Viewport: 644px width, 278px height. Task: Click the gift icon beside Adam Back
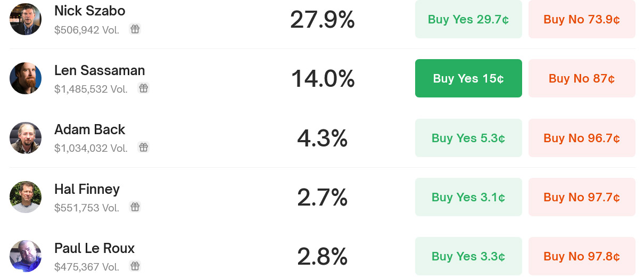pyautogui.click(x=143, y=147)
